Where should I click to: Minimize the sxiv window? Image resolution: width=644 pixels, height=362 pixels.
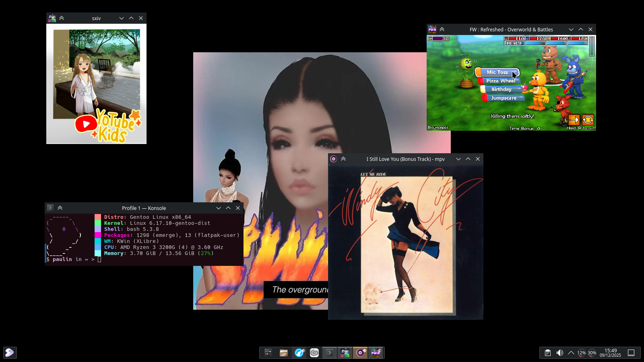point(122,18)
